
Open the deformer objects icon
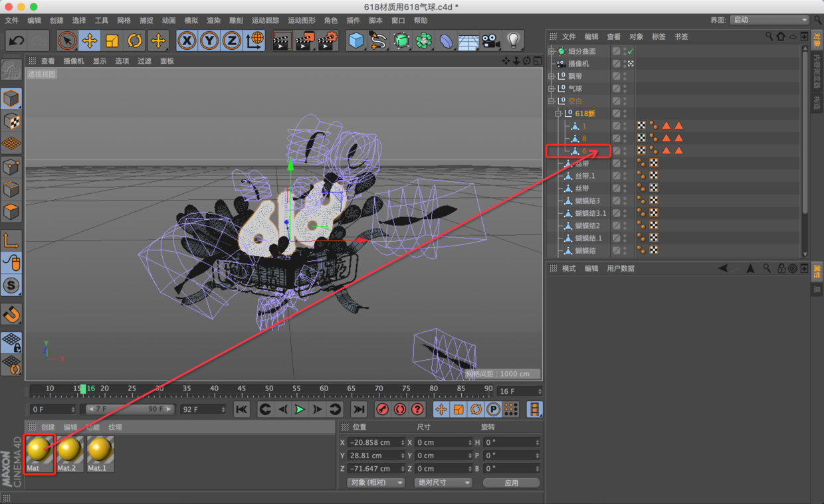(x=446, y=41)
